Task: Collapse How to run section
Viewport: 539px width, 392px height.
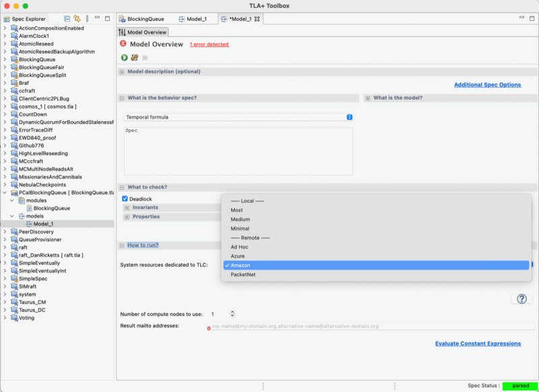Action: (x=122, y=246)
